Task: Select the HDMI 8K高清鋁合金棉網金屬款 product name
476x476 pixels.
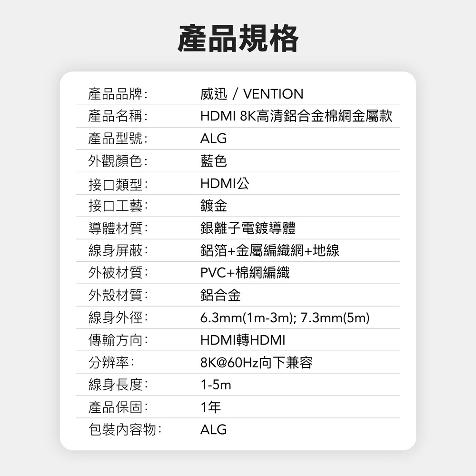Action: (296, 116)
